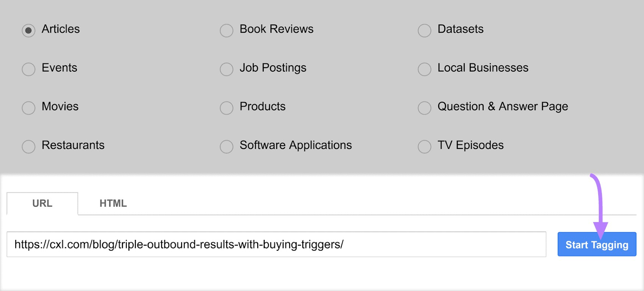Click the Start Tagging button

click(597, 244)
